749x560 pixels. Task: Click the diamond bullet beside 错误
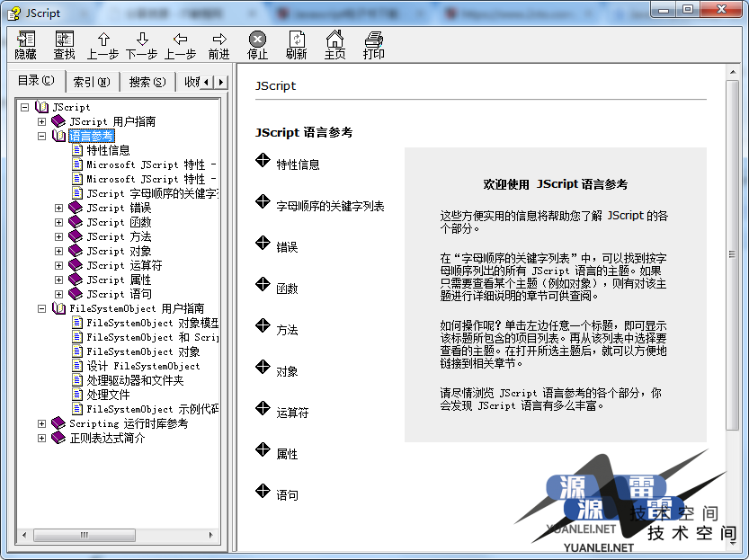pos(263,243)
